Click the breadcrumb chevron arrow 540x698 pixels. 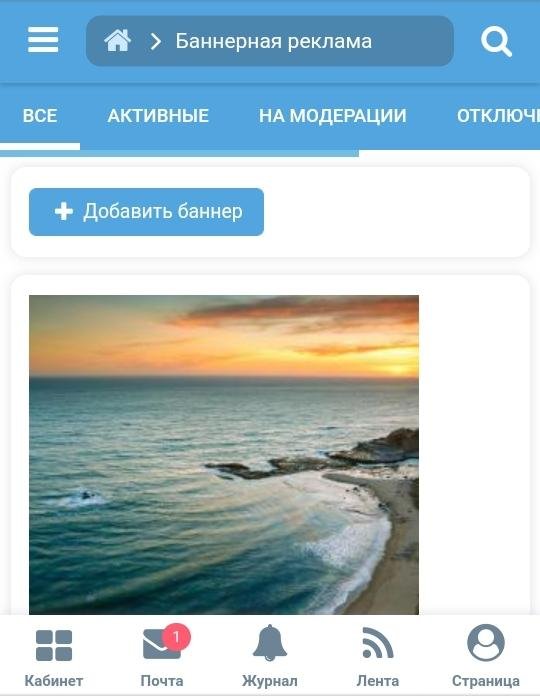155,41
